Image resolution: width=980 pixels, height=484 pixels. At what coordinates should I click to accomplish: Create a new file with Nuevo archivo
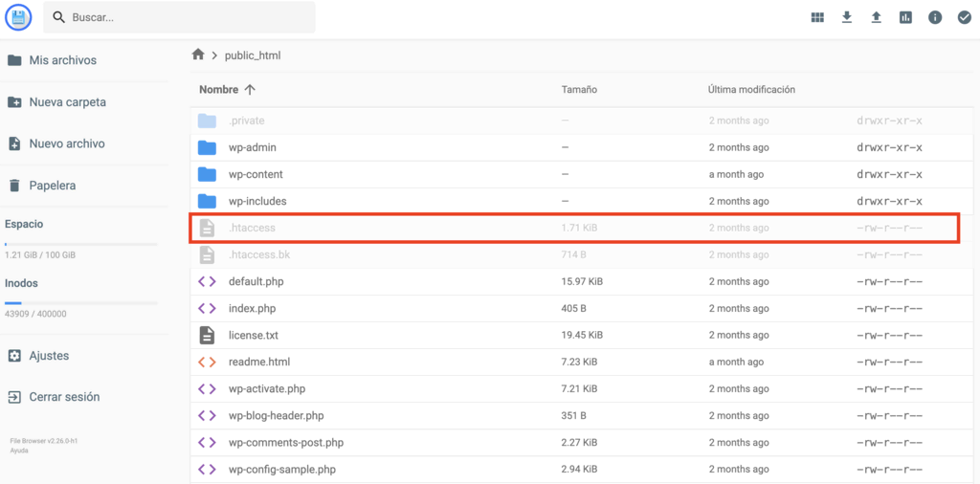(66, 143)
